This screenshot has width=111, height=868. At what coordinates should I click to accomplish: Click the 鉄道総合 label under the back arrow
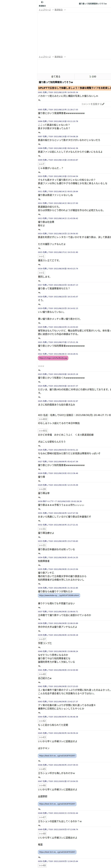tap(42, 6)
